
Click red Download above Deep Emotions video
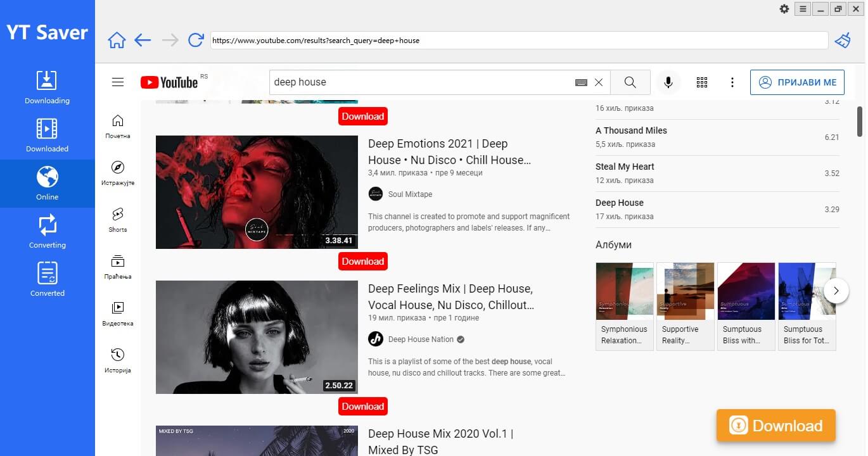362,117
